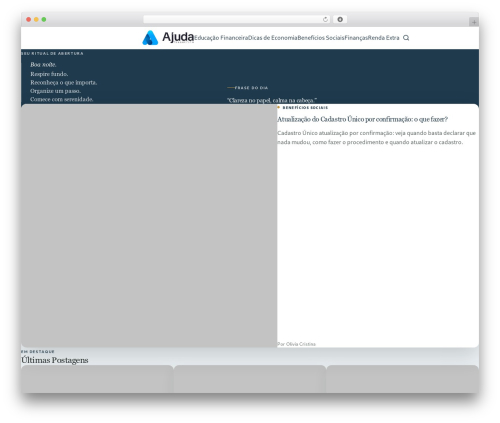Open a new tab with the plus button
Image resolution: width=500 pixels, height=423 pixels.
click(x=474, y=22)
